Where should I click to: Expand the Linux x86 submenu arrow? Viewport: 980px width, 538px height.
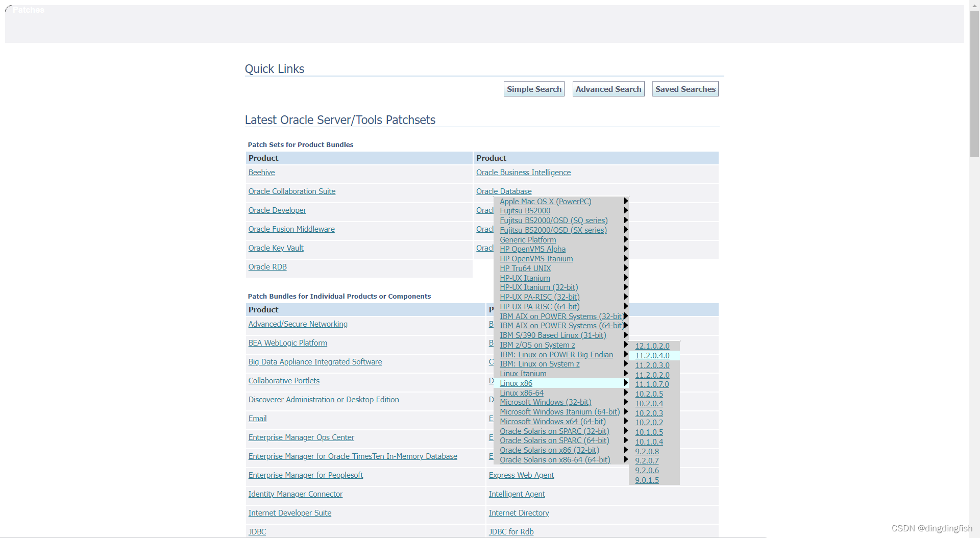pyautogui.click(x=626, y=383)
